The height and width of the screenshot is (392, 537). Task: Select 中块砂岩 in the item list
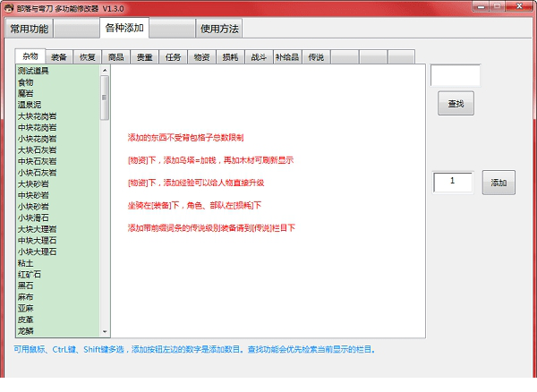coord(58,195)
